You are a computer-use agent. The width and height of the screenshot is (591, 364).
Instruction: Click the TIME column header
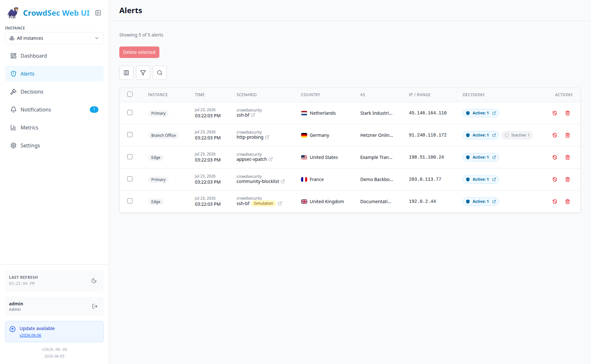(x=200, y=95)
